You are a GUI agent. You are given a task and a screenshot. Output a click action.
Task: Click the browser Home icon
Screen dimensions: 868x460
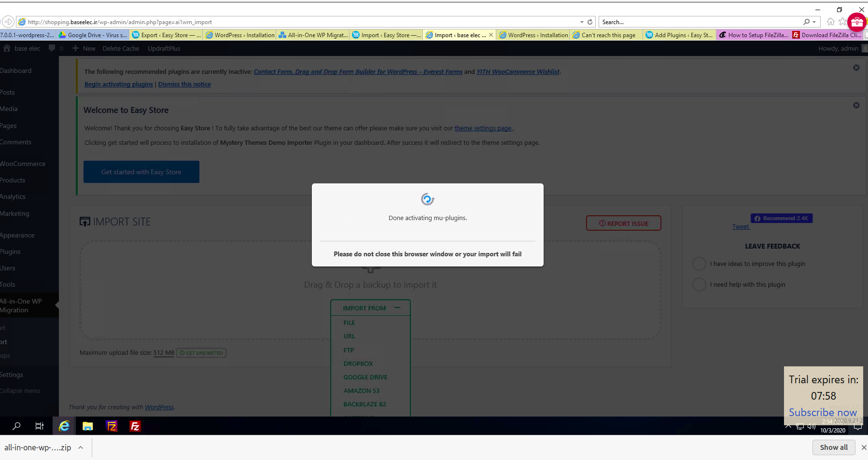coord(830,22)
